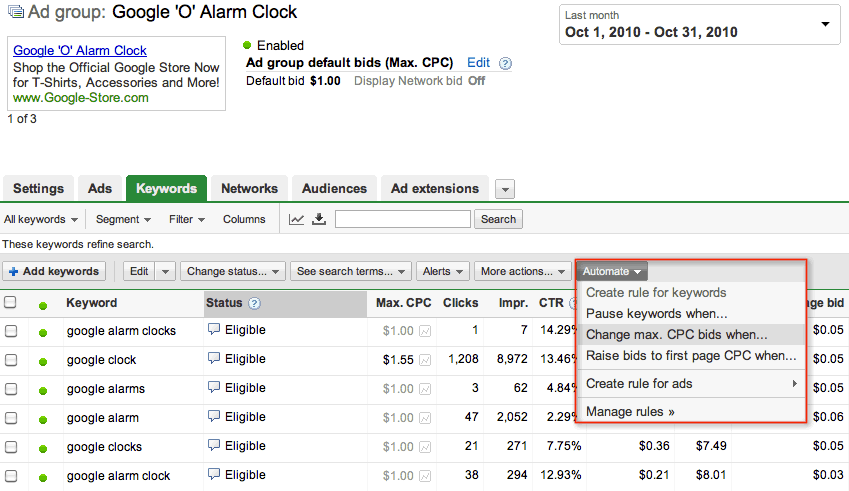Click the $1.55 Max CPC value
Image resolution: width=849 pixels, height=491 pixels.
click(398, 360)
